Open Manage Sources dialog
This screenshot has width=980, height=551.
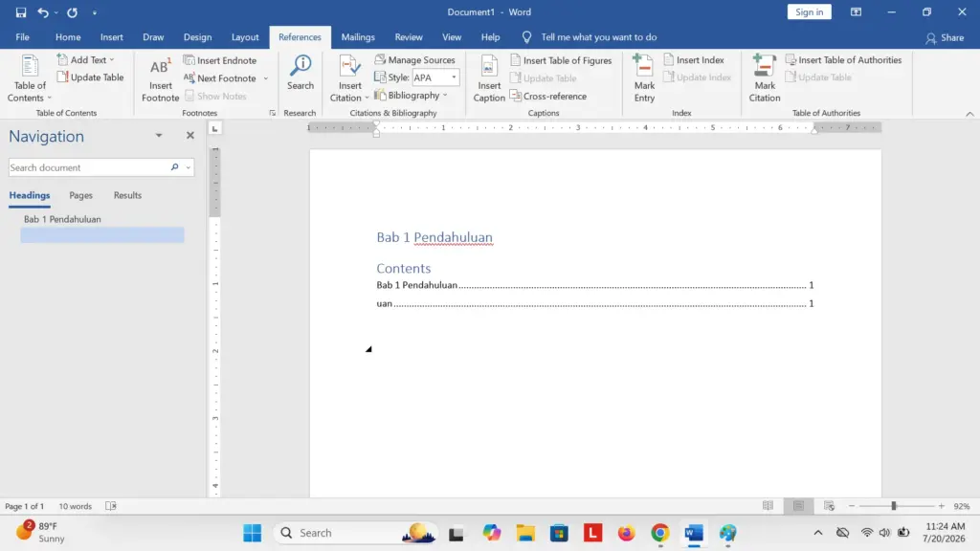[415, 60]
